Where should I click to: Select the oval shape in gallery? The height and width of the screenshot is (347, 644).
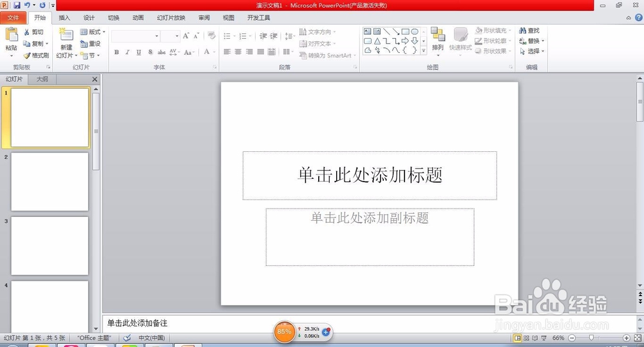click(x=415, y=32)
